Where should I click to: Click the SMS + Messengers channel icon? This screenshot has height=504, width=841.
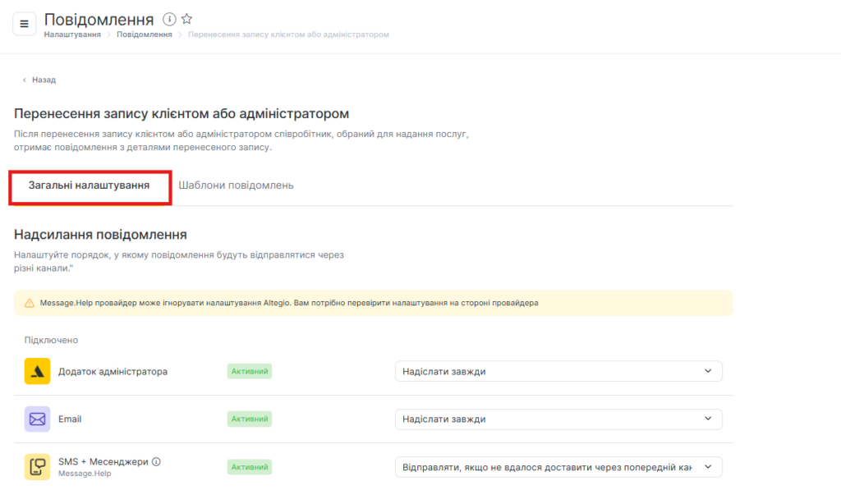[x=38, y=467]
